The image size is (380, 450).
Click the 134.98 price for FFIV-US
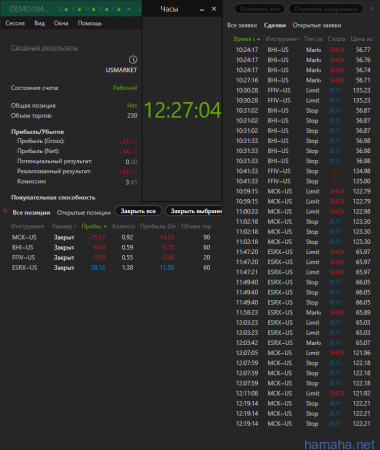(x=362, y=171)
